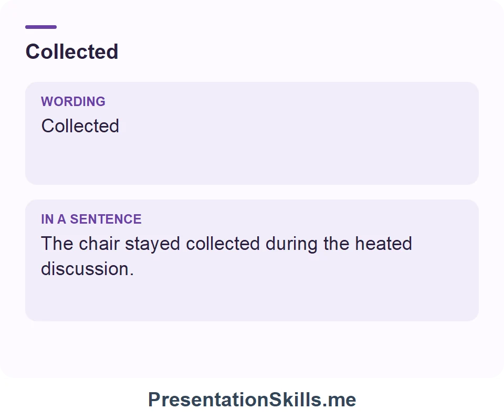Click the word 'collected' within the sentence
The width and height of the screenshot is (504, 420).
[223, 244]
